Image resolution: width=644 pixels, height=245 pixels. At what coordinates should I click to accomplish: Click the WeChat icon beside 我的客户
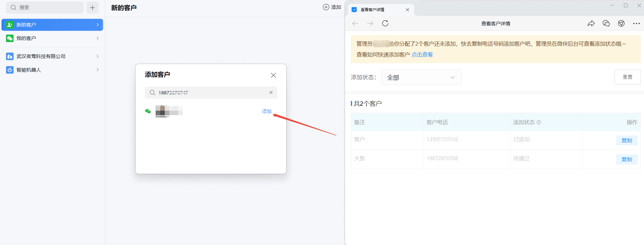coord(10,38)
